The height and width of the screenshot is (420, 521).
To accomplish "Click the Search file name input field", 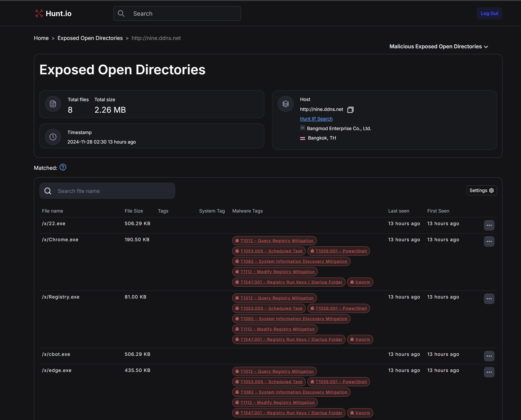I will pos(107,191).
